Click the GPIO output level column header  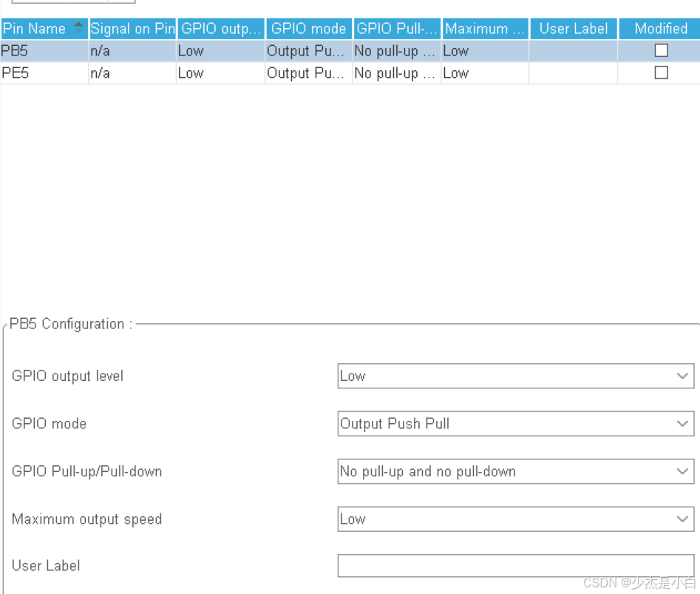[221, 29]
